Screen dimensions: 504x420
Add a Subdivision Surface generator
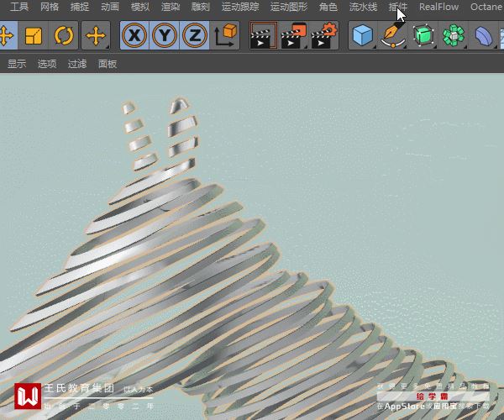(423, 35)
